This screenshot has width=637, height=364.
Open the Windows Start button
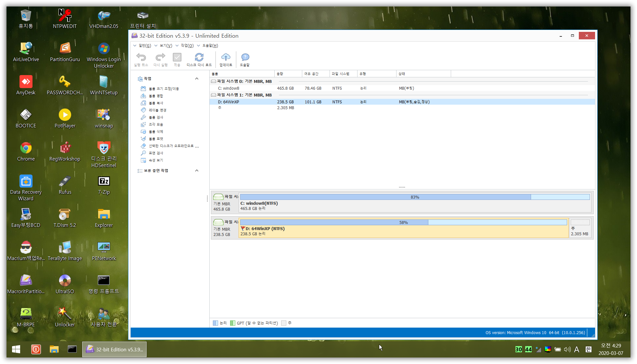pos(16,349)
